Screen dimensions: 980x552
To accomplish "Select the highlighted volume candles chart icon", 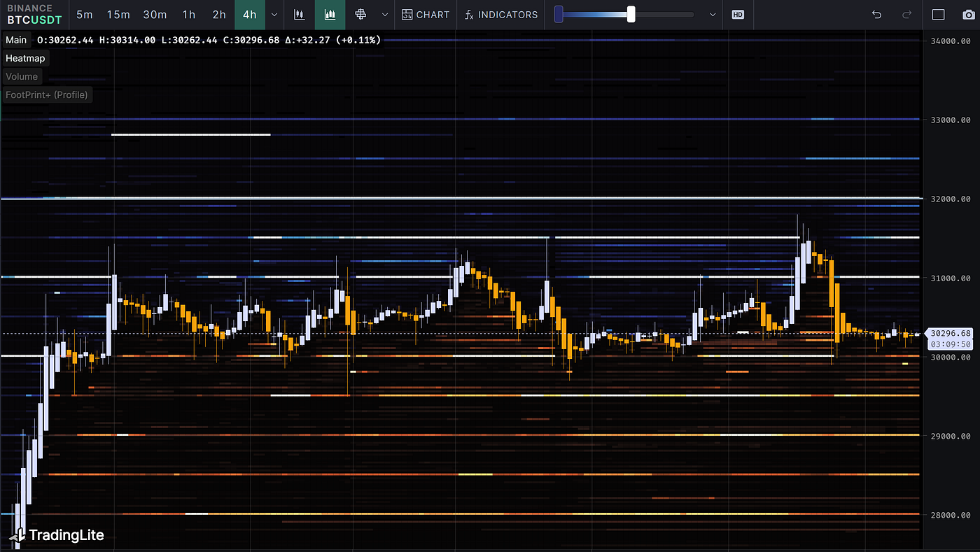I will pyautogui.click(x=330, y=15).
